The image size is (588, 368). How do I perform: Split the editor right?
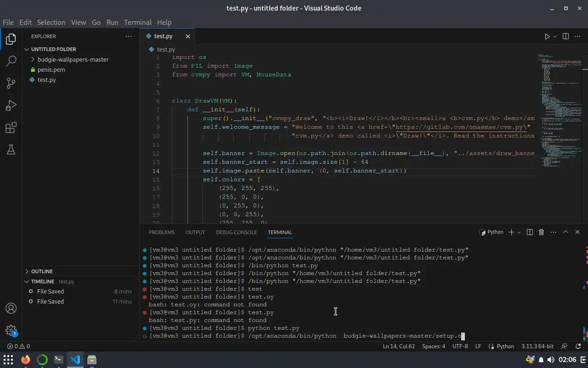click(x=565, y=36)
